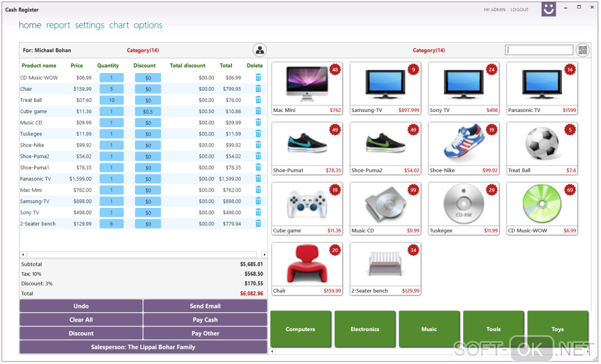Click the Undo button
Viewport: 601px width, 364px height.
click(81, 306)
